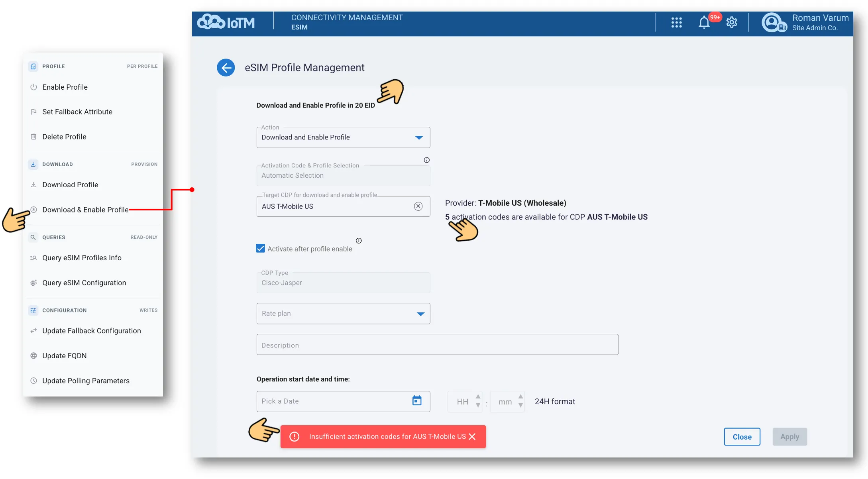Image resolution: width=868 pixels, height=479 pixels.
Task: Decrease the HH hour value
Action: coord(478,406)
